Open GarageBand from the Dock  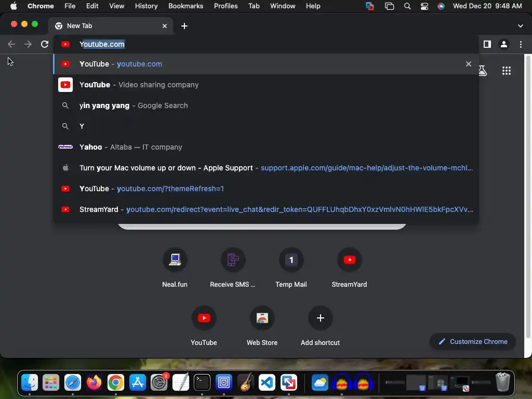click(x=246, y=383)
